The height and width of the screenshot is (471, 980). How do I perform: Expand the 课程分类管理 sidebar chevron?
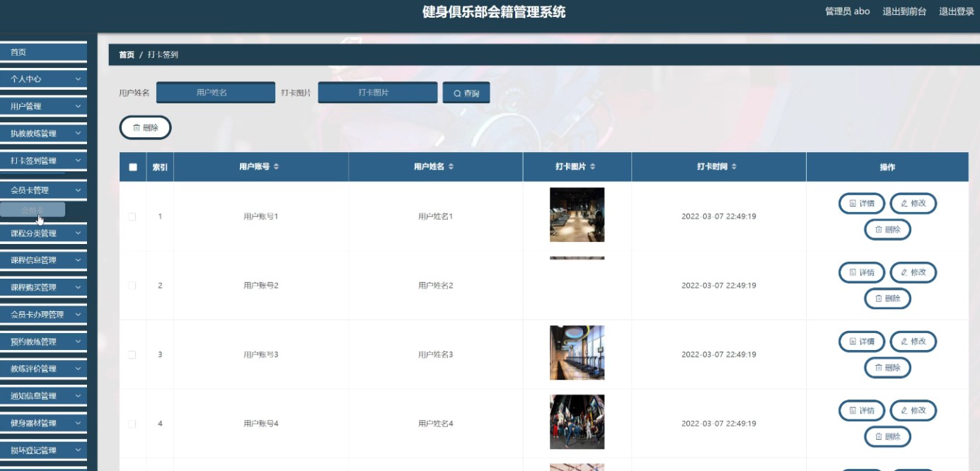click(78, 233)
